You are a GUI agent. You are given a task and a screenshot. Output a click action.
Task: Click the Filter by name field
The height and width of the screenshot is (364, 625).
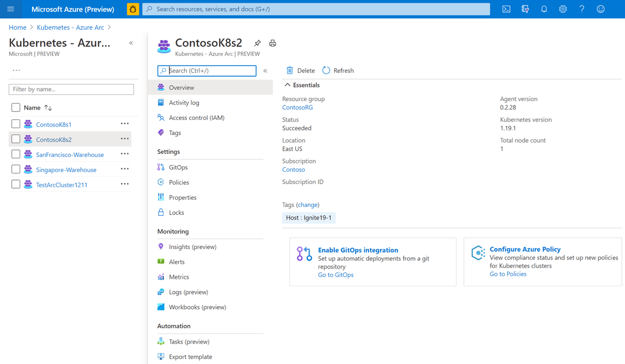pyautogui.click(x=71, y=89)
